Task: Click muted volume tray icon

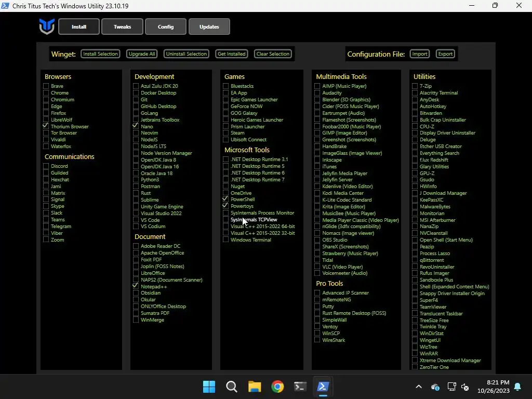Action: click(x=465, y=387)
